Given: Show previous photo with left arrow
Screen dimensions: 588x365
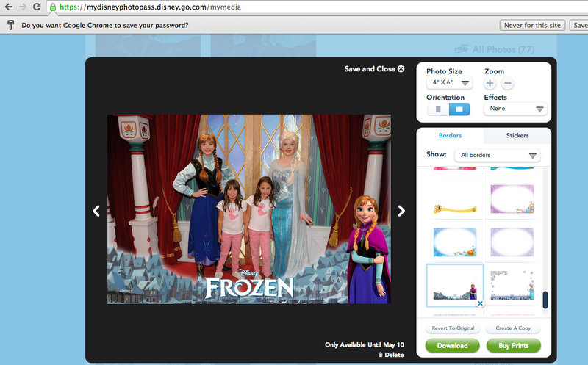Looking at the screenshot, I should (96, 211).
